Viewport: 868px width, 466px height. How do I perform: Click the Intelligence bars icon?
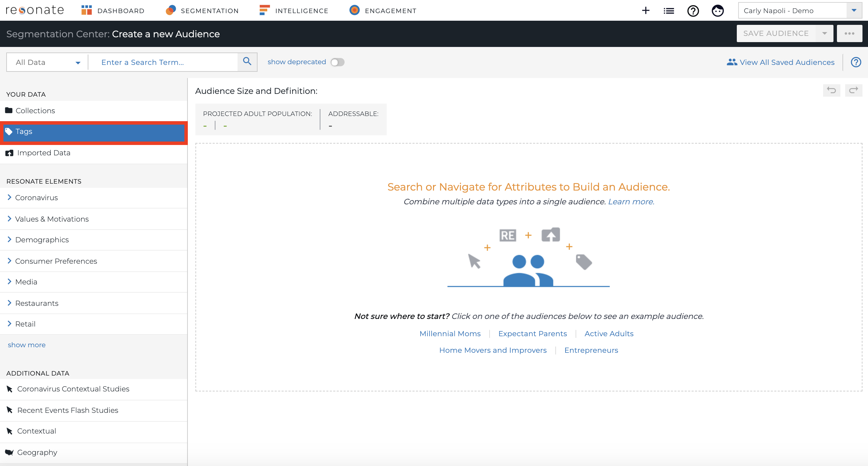[x=264, y=10]
